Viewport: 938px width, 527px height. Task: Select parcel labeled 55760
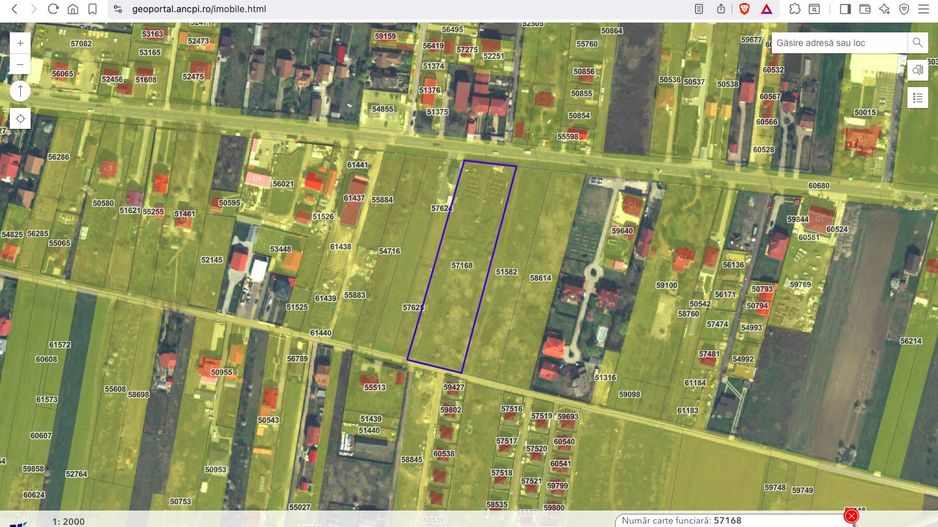point(587,44)
